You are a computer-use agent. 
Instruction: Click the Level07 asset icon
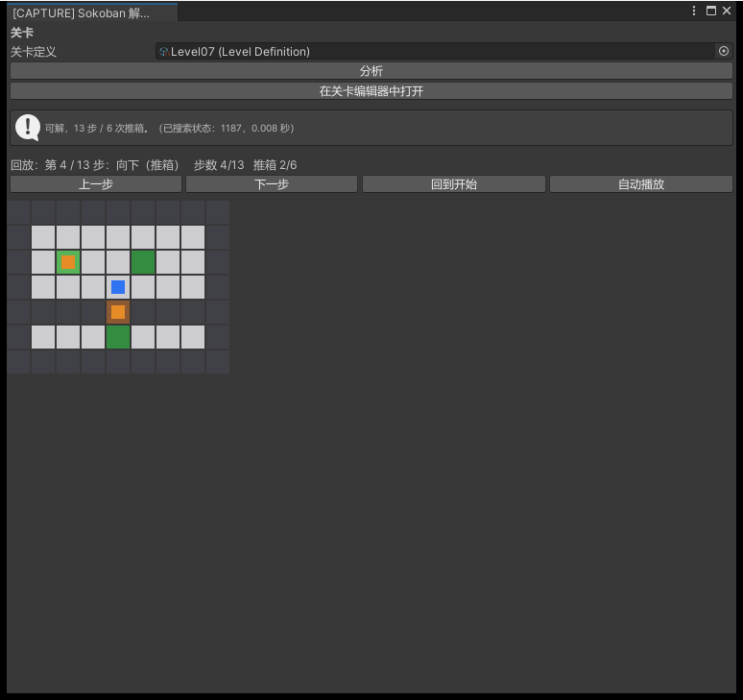tap(164, 52)
